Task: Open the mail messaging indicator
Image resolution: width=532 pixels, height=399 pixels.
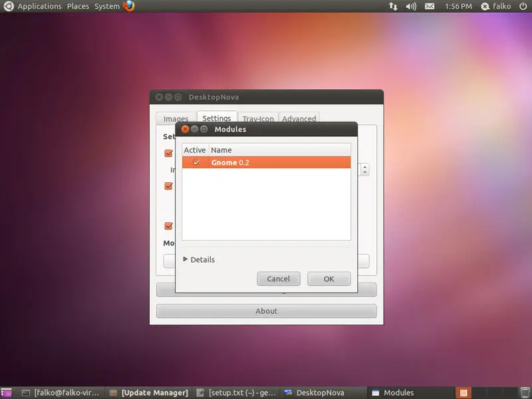Action: pos(430,6)
